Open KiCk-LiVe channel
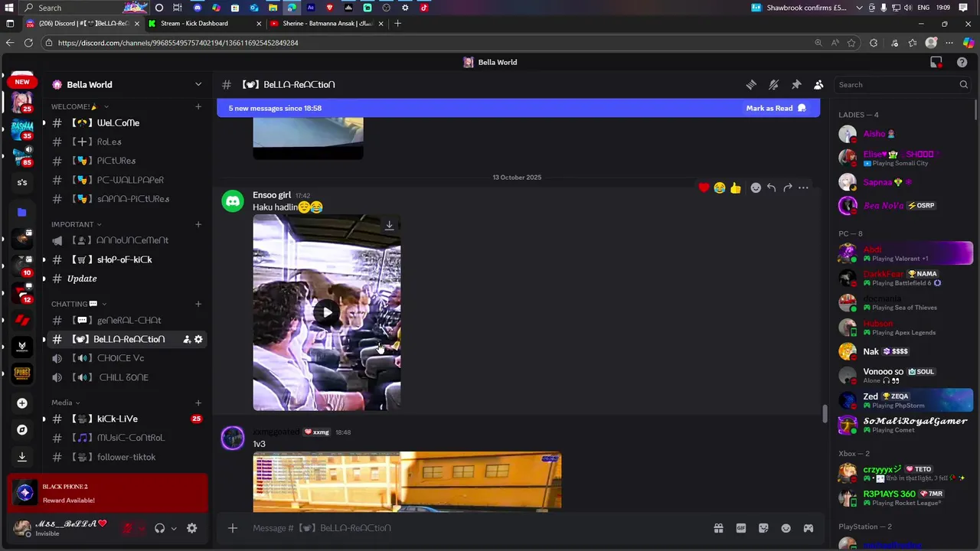 [126, 419]
